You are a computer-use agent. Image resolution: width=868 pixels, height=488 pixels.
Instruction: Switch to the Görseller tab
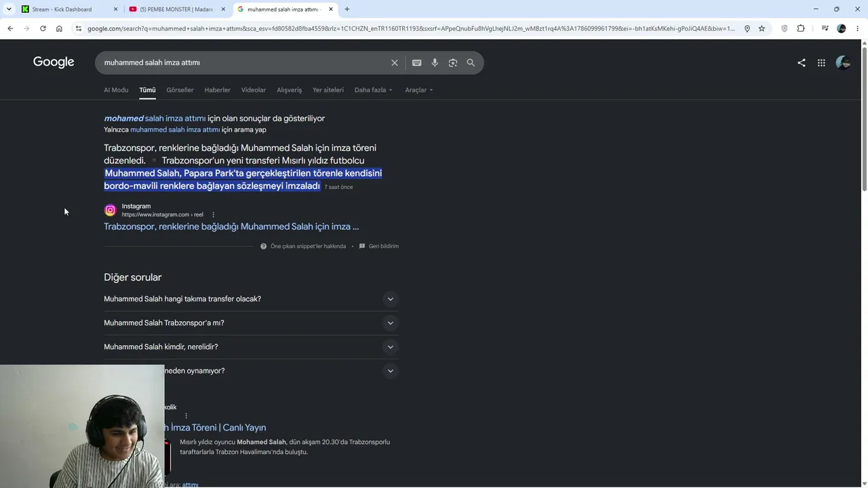(x=180, y=90)
